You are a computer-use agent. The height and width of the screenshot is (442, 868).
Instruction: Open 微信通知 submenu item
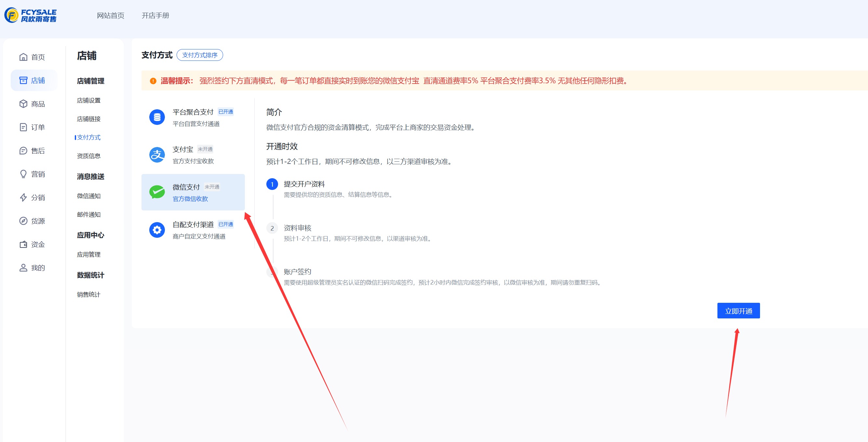[x=88, y=196]
